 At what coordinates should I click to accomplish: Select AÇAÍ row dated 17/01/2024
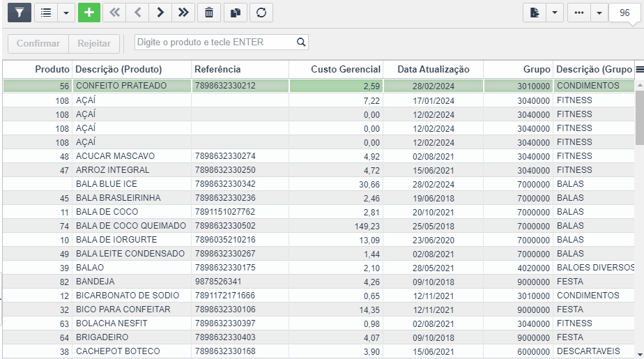tap(319, 100)
